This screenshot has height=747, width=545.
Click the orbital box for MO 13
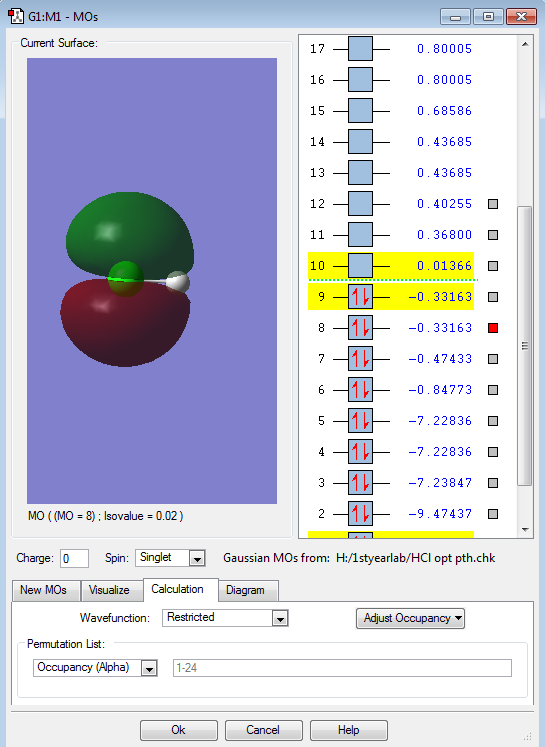point(360,172)
